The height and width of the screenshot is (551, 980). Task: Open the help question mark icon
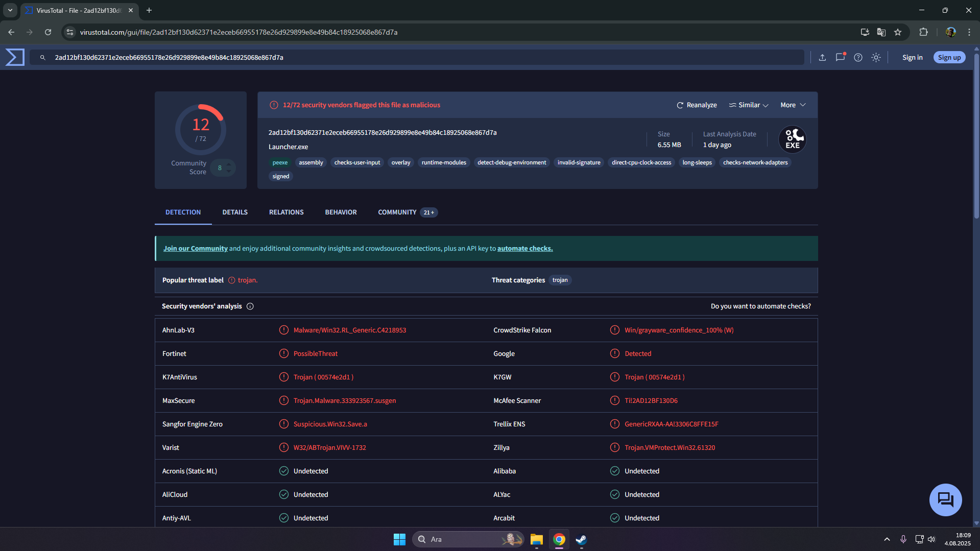coord(858,57)
